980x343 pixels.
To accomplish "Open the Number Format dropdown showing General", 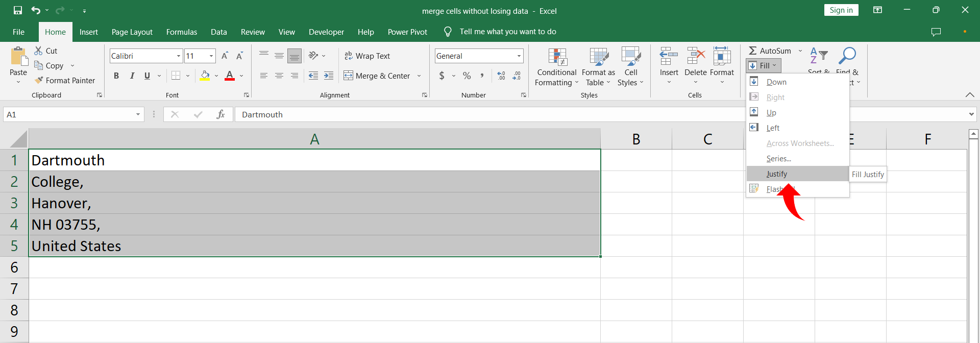I will coord(519,56).
